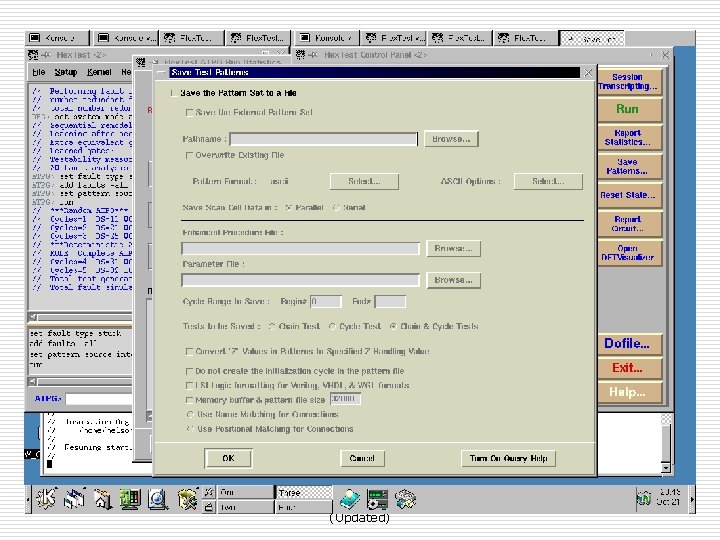Check Save the External Pattern Set
The width and height of the screenshot is (720, 540).
click(x=189, y=112)
